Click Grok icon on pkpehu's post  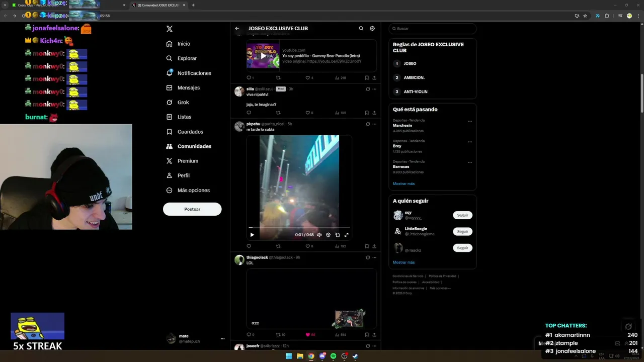(x=368, y=124)
